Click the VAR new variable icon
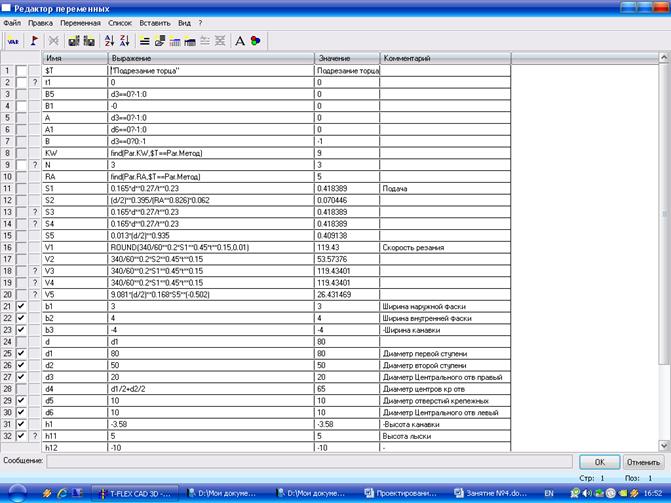The image size is (671, 503). click(x=13, y=41)
